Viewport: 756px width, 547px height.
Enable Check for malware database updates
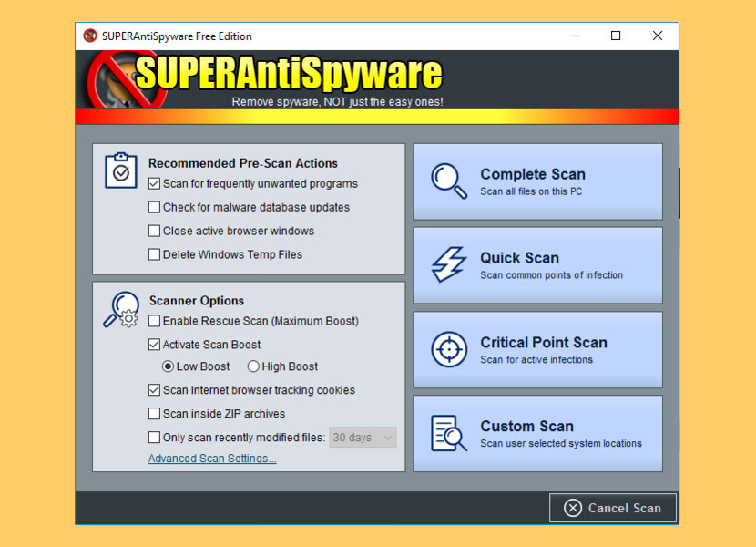pyautogui.click(x=154, y=207)
